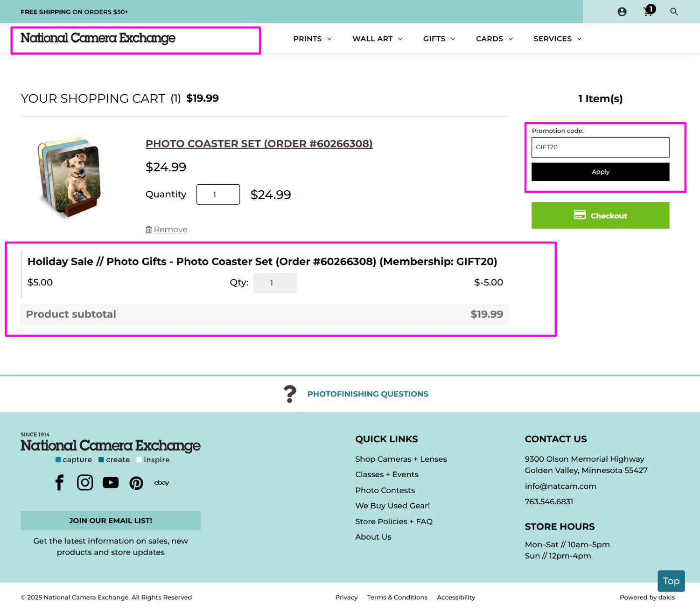
Task: Open Photofinishing Questions link
Action: pyautogui.click(x=368, y=394)
